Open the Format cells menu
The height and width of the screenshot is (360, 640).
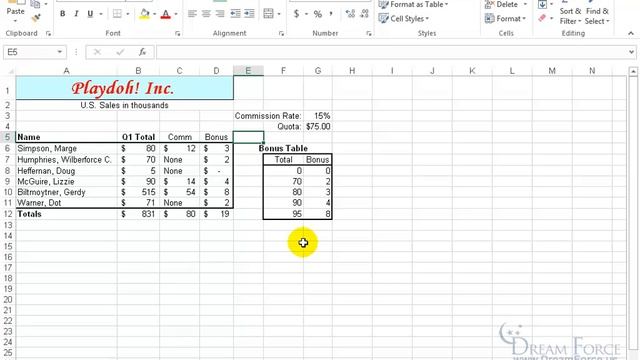pos(505,19)
